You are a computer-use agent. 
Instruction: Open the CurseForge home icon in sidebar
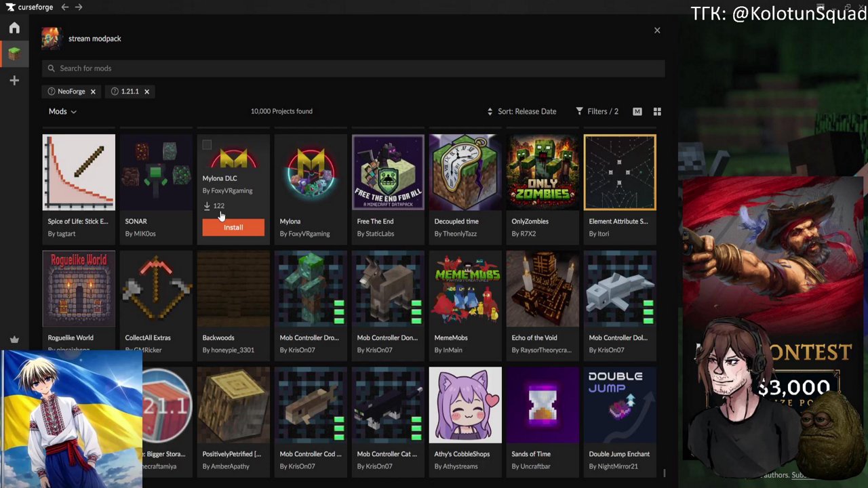pyautogui.click(x=14, y=28)
